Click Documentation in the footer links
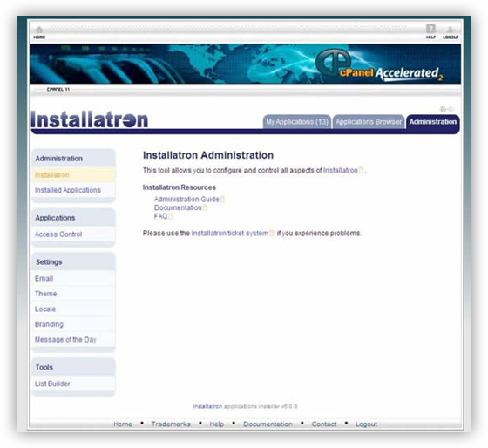 [268, 424]
